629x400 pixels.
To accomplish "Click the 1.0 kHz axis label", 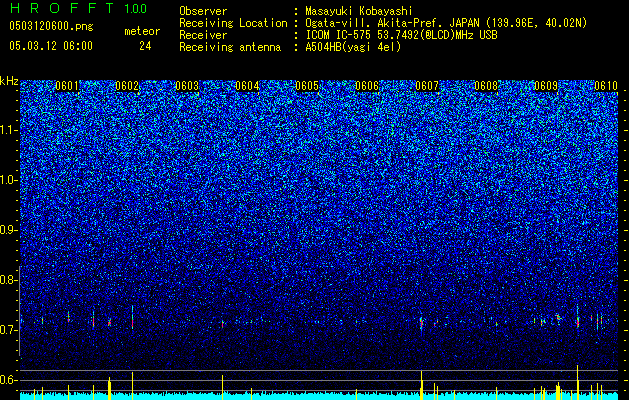I will 9,180.
